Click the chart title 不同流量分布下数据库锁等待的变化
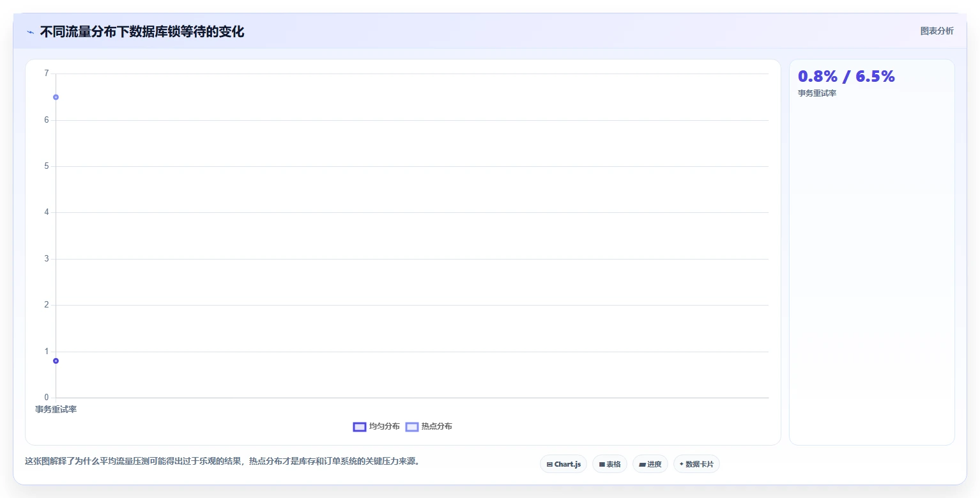980x498 pixels. pos(142,31)
